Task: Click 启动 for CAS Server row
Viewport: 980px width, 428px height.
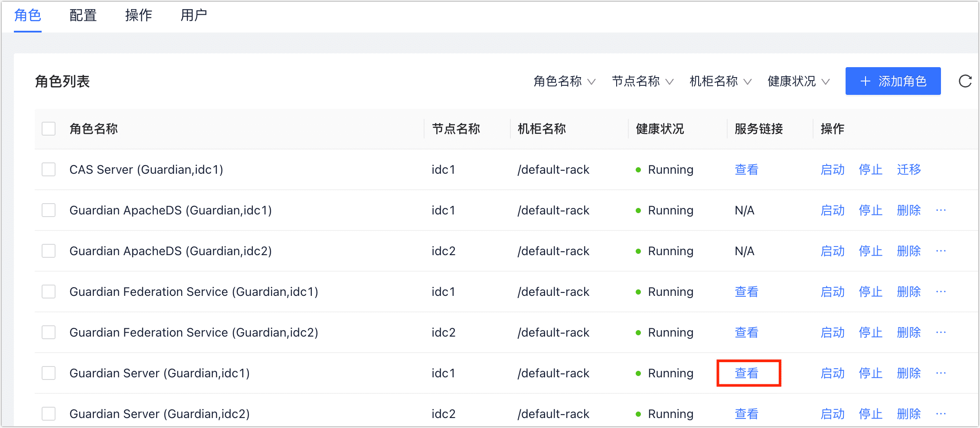Action: click(833, 169)
